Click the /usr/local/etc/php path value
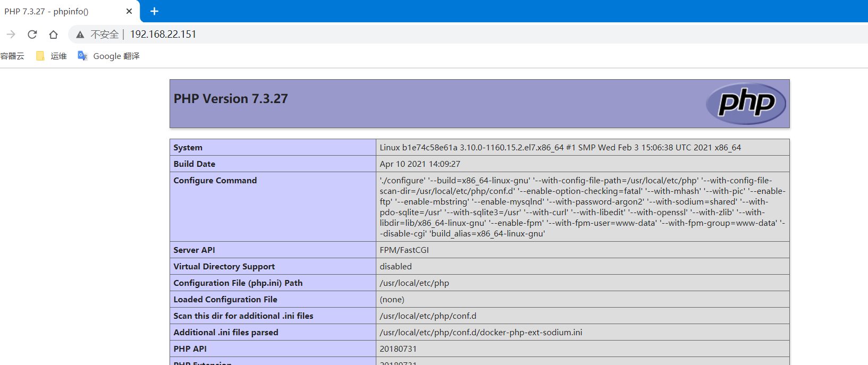 click(x=415, y=283)
